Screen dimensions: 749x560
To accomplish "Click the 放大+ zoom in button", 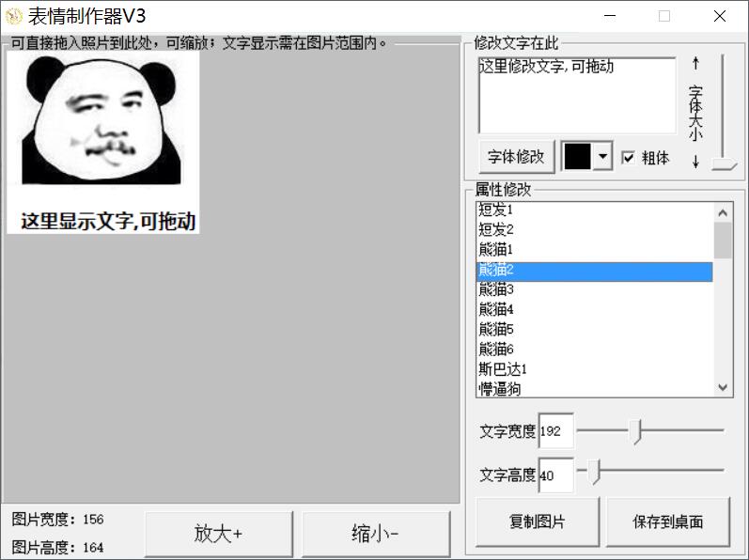I will point(219,534).
